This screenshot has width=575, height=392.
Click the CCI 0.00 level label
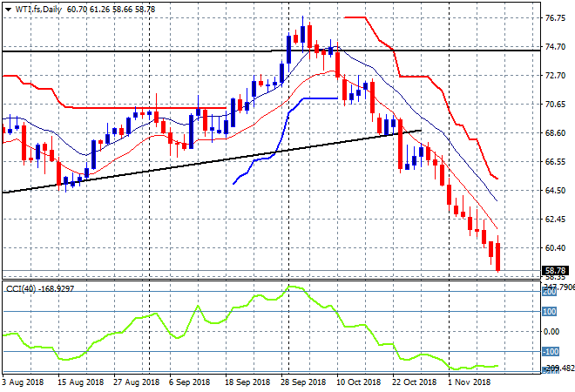[x=551, y=332]
